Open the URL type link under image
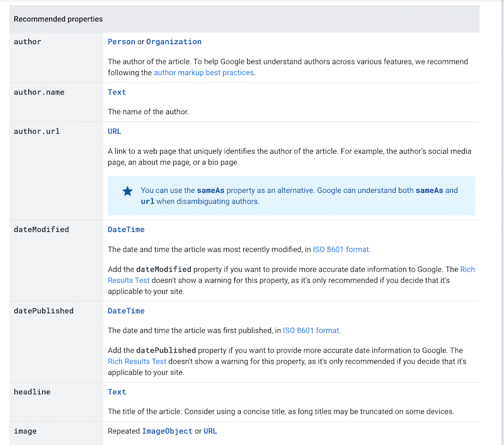The width and height of the screenshot is (504, 445). [x=210, y=431]
